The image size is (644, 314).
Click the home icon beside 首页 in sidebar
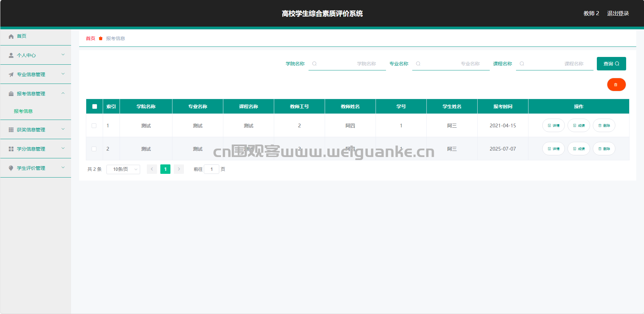pyautogui.click(x=11, y=36)
